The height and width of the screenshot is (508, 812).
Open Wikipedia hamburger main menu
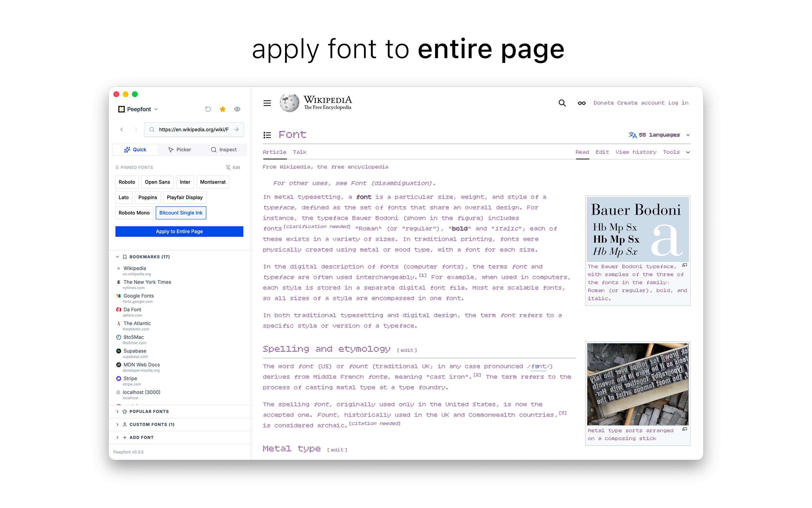(x=267, y=103)
